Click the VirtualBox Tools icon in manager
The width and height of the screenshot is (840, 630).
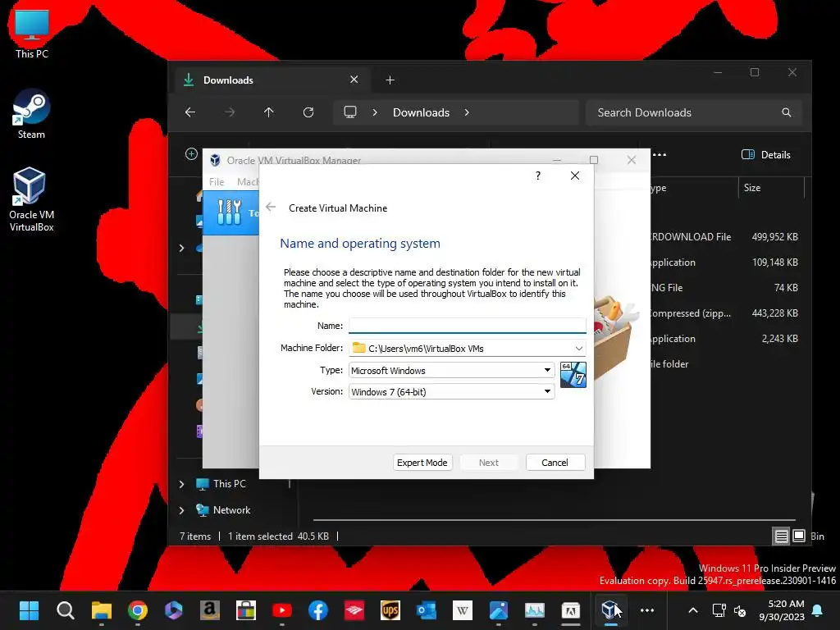click(230, 212)
